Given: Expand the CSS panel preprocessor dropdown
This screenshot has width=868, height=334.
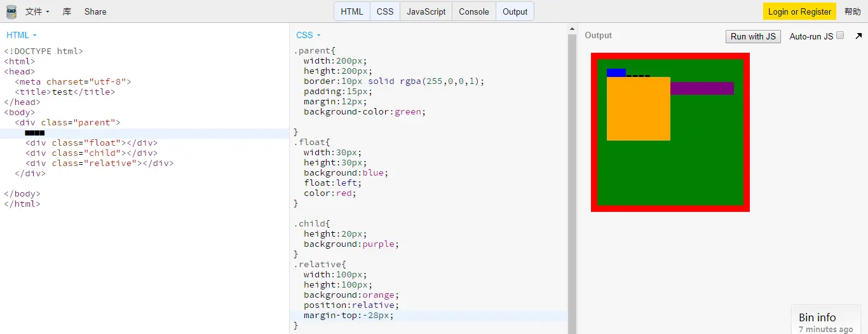Looking at the screenshot, I should pos(309,35).
